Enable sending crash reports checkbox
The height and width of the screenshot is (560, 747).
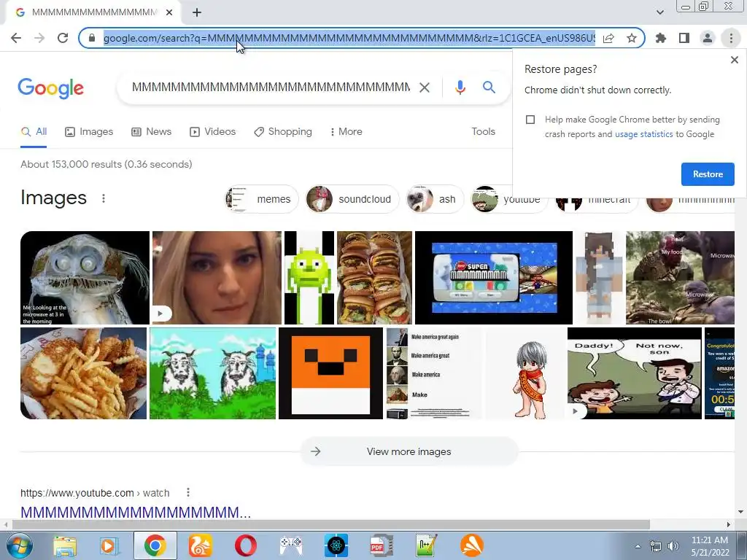530,120
